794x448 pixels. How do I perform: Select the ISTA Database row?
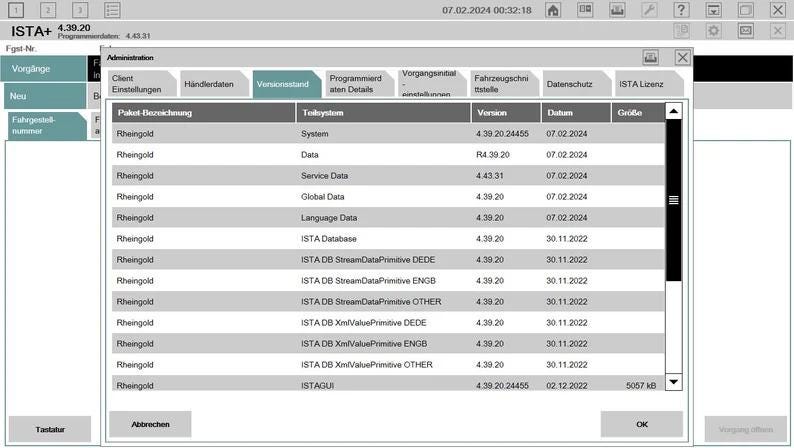point(388,239)
